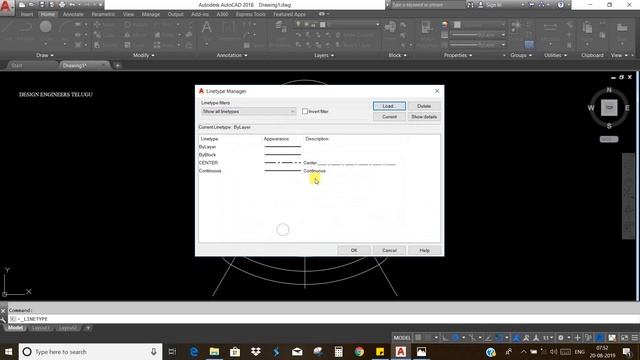Click the Help question mark in title bar
Image resolution: width=640 pixels, height=360 pixels.
coord(561,5)
